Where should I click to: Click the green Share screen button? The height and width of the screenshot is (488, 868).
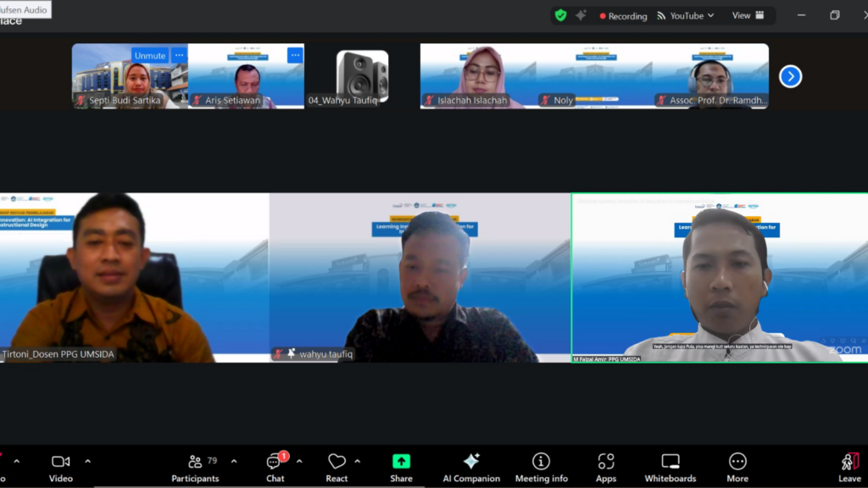point(401,467)
